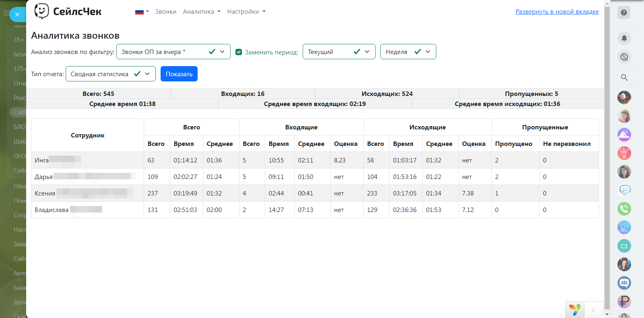Viewport: 644px width, 318px height.
Task: Open the language flag selector
Action: click(x=142, y=12)
